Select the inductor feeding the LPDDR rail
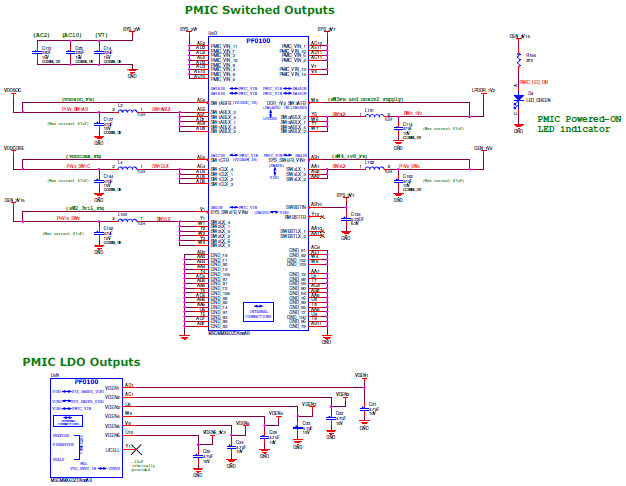 (x=373, y=114)
